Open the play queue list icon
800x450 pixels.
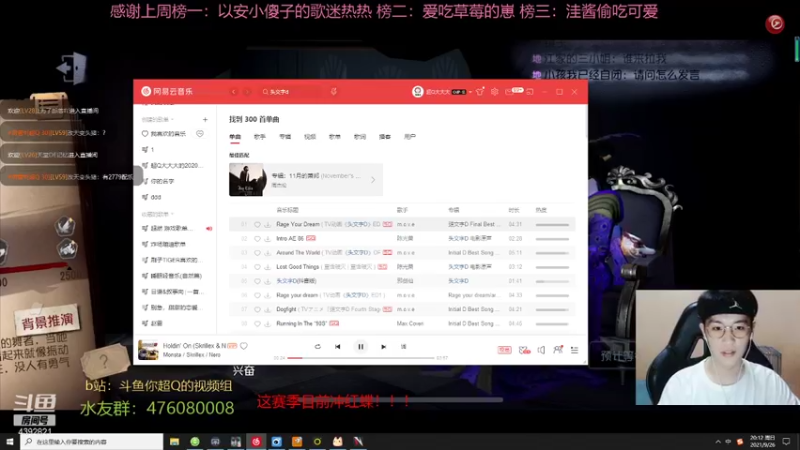tap(574, 350)
